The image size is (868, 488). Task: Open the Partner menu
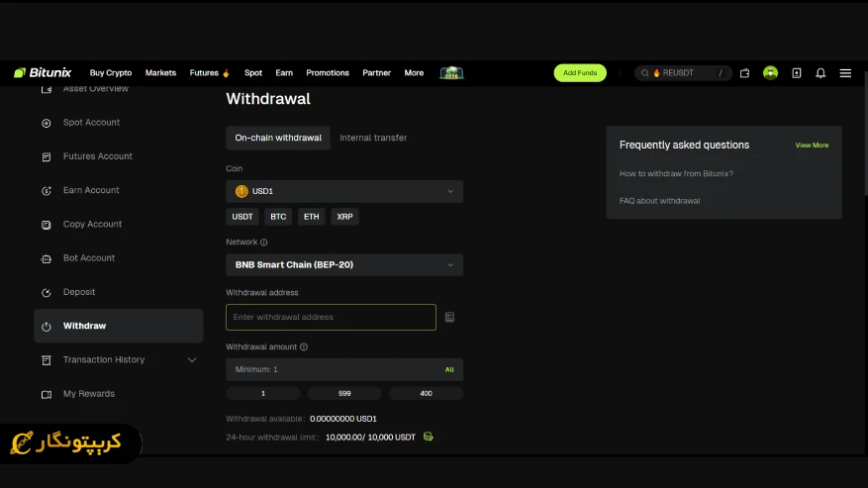[x=376, y=72]
